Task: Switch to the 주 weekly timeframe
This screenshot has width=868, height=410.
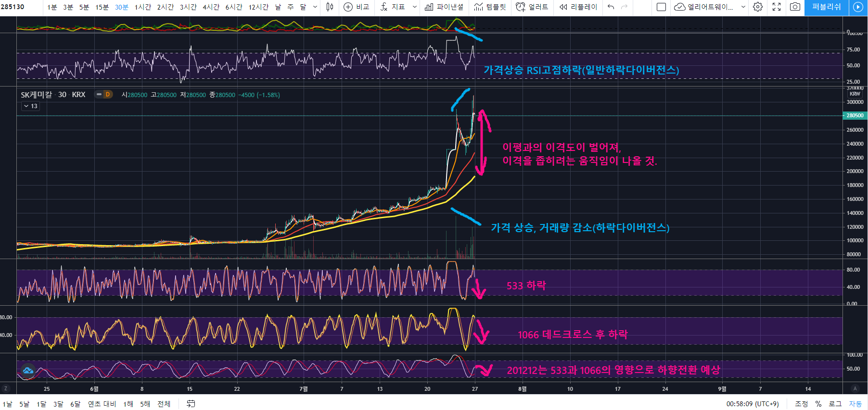Action: 291,7
